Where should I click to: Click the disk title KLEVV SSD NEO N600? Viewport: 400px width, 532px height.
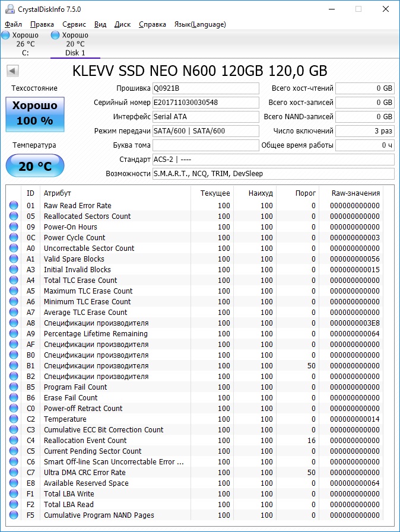[x=199, y=71]
